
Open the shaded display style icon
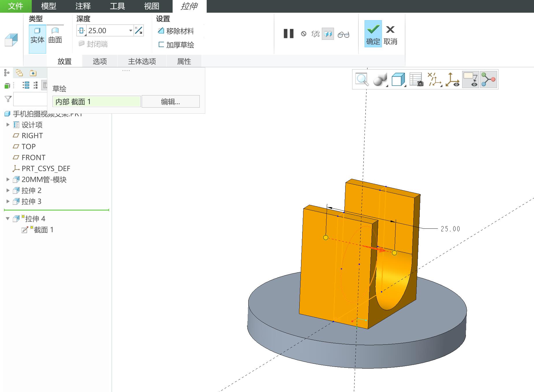click(380, 80)
